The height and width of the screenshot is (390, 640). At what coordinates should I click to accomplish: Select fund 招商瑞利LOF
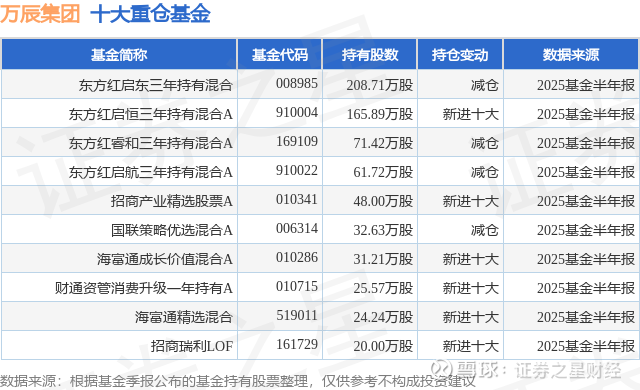191,346
